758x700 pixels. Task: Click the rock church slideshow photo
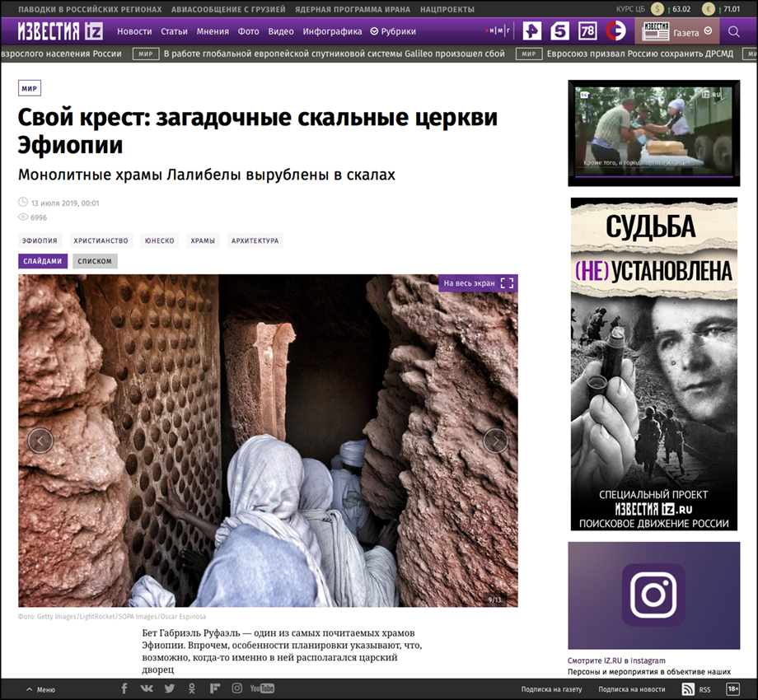pyautogui.click(x=268, y=441)
